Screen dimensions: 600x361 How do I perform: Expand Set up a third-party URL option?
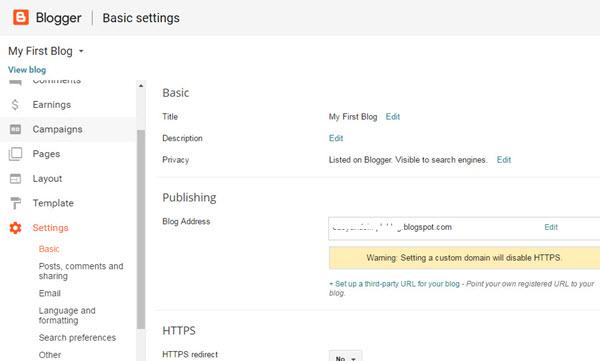coord(395,284)
